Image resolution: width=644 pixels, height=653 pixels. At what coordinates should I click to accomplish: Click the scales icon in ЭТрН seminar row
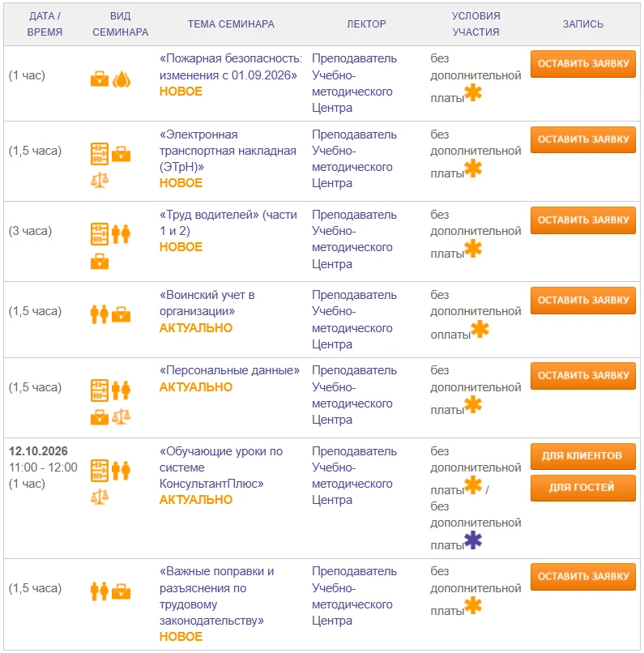point(100,180)
